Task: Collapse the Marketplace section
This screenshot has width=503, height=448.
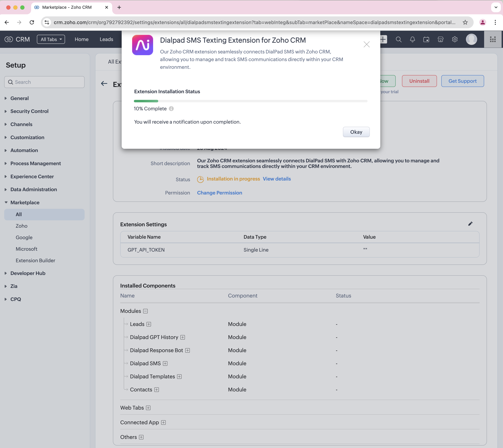Action: 25,203
